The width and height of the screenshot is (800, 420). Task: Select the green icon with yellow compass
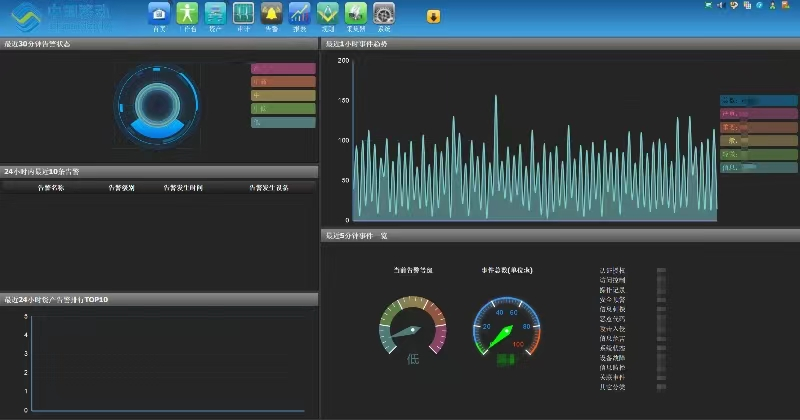tap(328, 14)
